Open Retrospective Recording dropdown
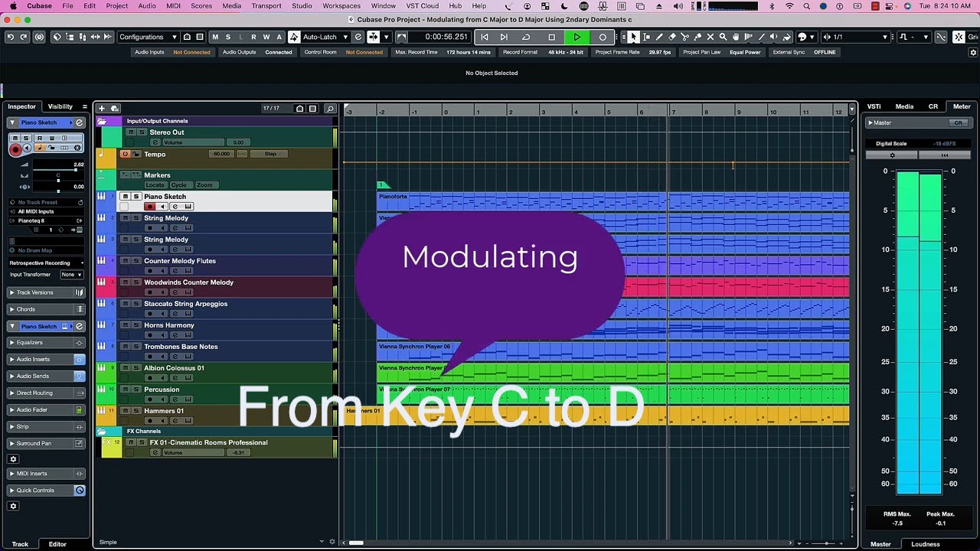This screenshot has height=551, width=980. coord(46,262)
